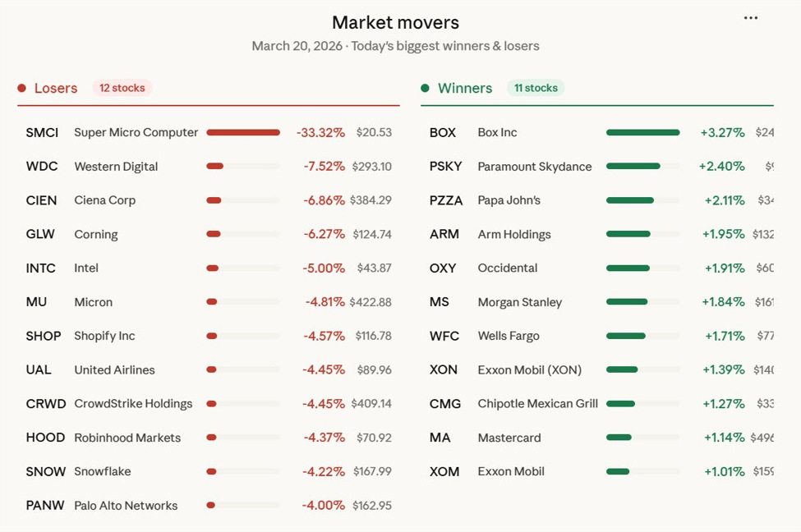Open Morgan Stanley stock details
This screenshot has height=532, width=801.
[519, 302]
